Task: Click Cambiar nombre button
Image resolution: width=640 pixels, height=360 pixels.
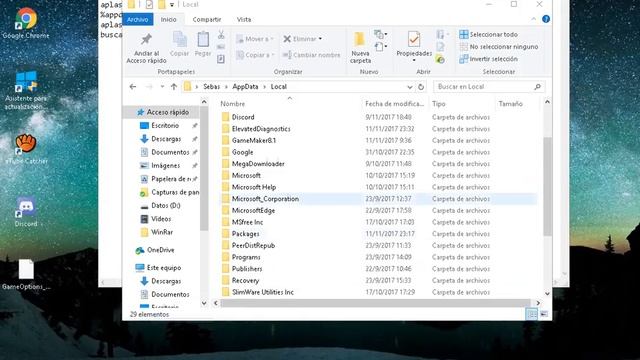Action: point(311,55)
